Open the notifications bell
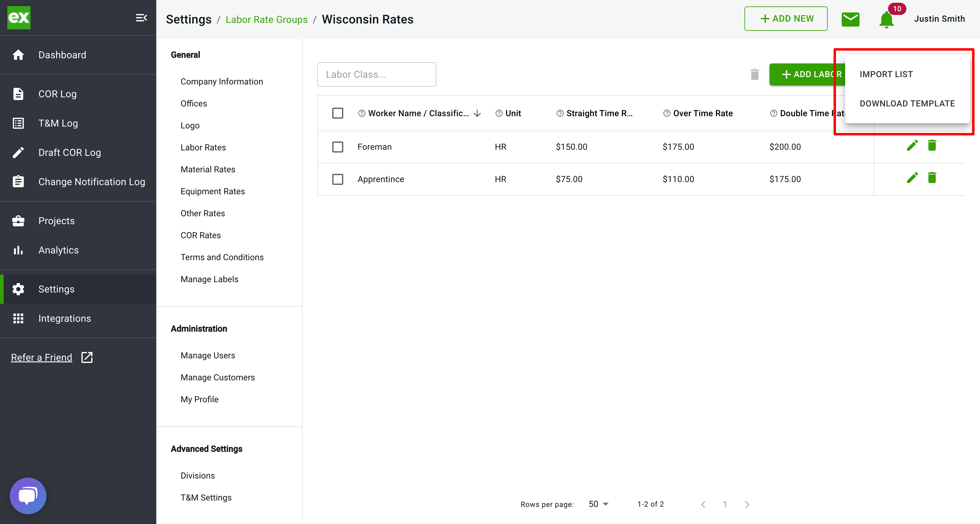980x524 pixels. (886, 20)
